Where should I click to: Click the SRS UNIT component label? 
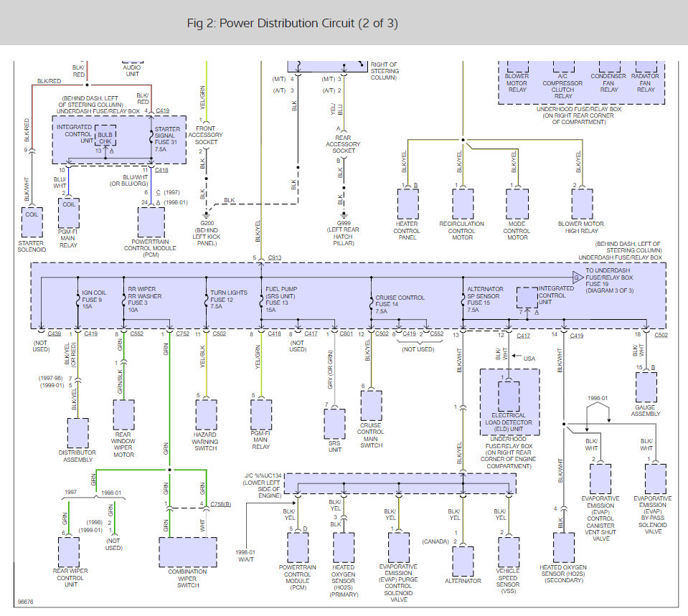(x=334, y=447)
